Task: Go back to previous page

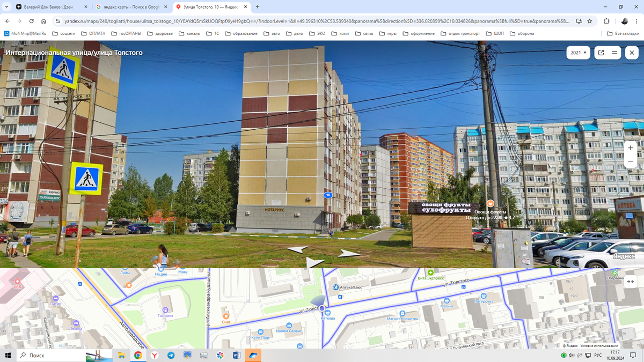Action: coord(8,21)
